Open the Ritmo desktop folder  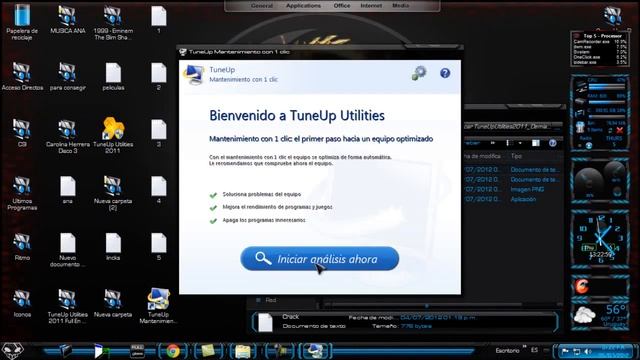(x=22, y=246)
